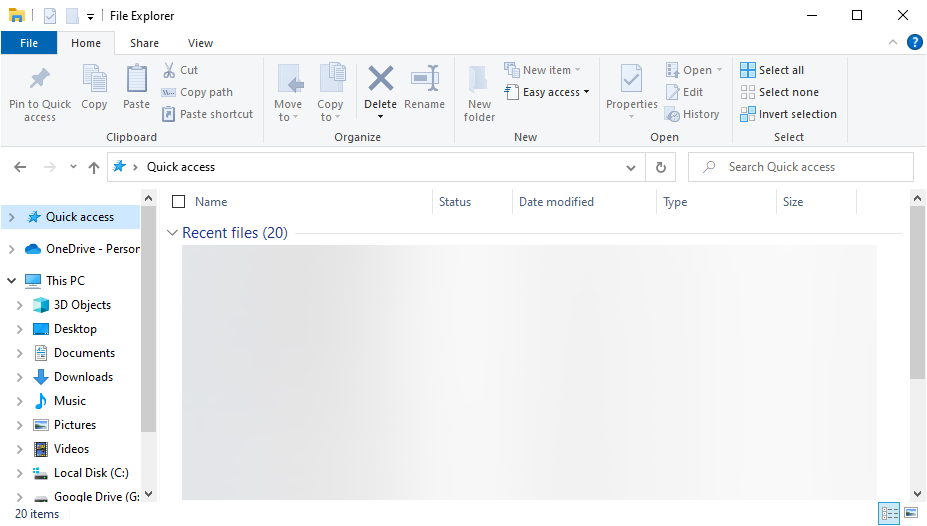Viewport: 927px width, 526px height.
Task: Switch to the Home ribbon tab
Action: tap(86, 43)
